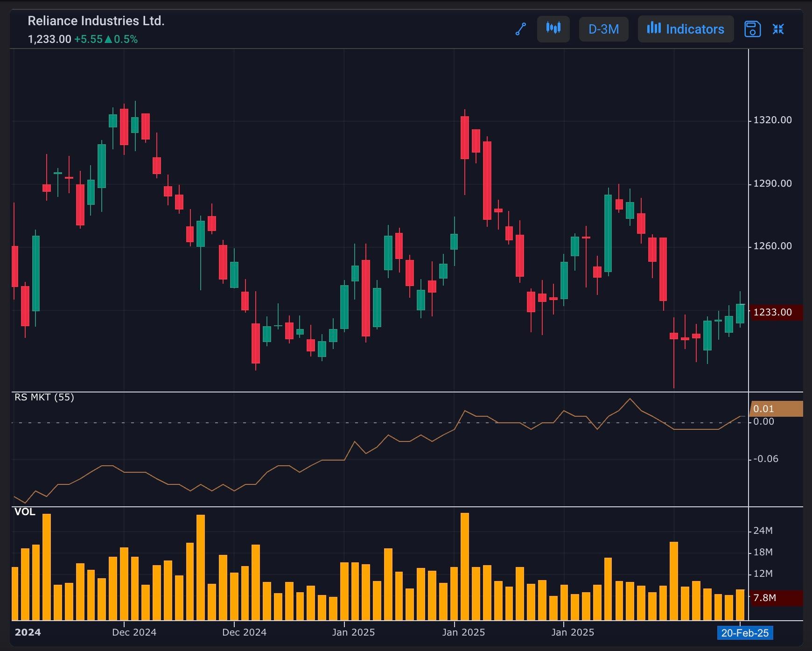Select the VOL panel label
This screenshot has height=651, width=812.
click(x=25, y=512)
